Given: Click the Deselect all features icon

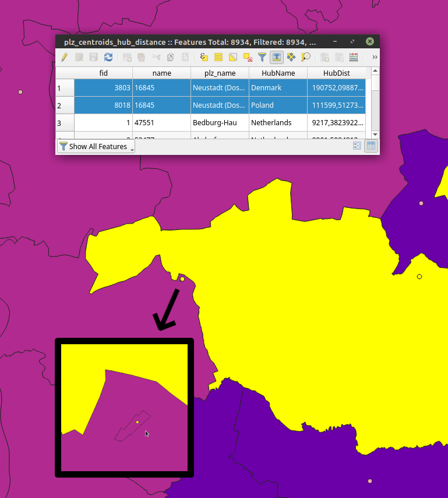Looking at the screenshot, I should click(x=248, y=57).
